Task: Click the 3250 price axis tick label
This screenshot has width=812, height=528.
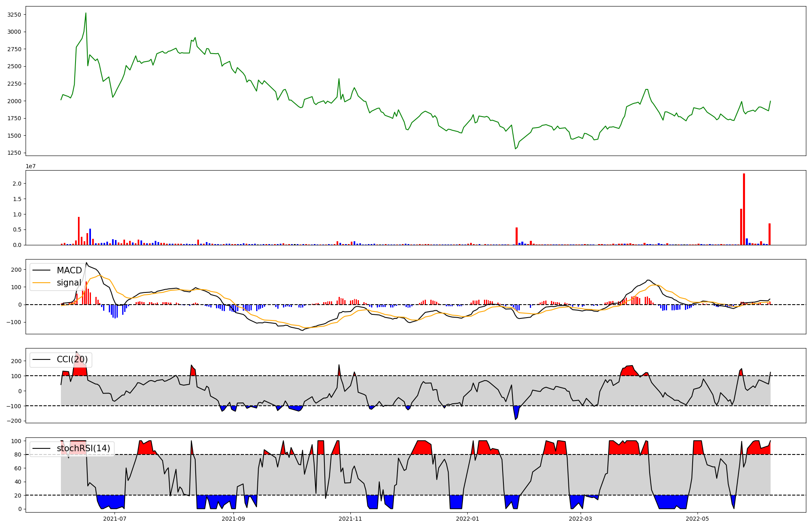Action: coord(15,15)
